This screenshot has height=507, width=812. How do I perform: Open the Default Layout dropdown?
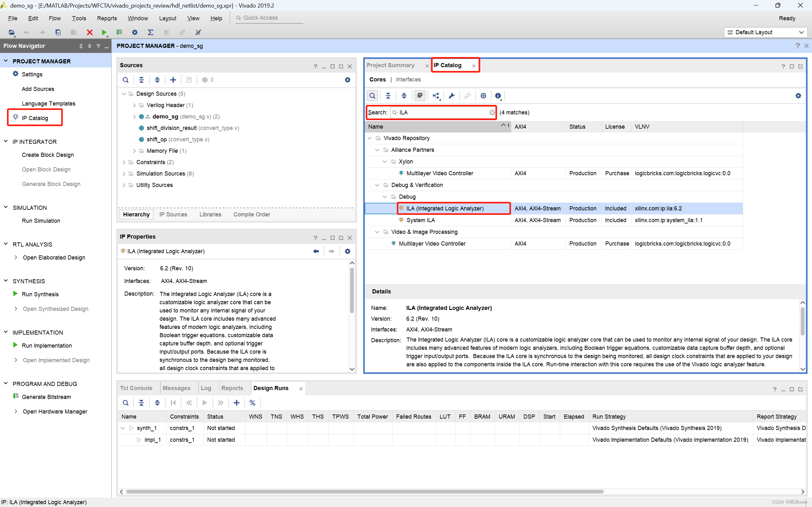pos(765,32)
